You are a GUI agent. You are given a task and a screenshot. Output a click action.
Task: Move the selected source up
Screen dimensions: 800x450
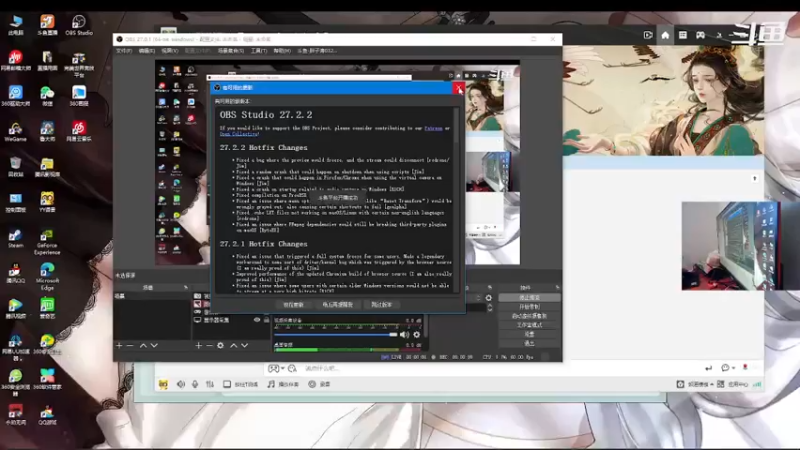(233, 345)
